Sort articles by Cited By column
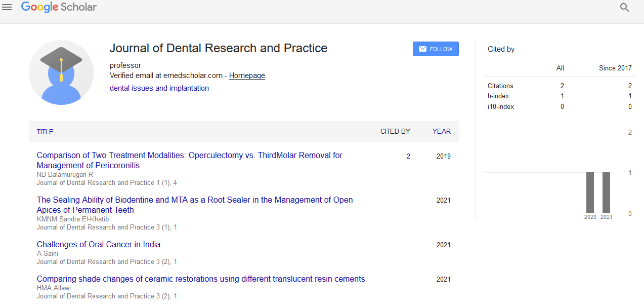Screen dimensions: 644x305 (x=395, y=132)
